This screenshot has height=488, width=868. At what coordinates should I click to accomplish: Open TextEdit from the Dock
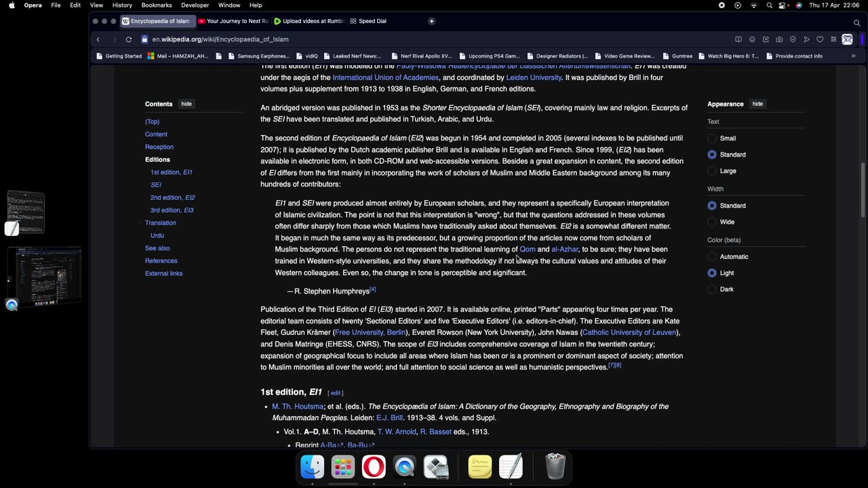pos(511,466)
